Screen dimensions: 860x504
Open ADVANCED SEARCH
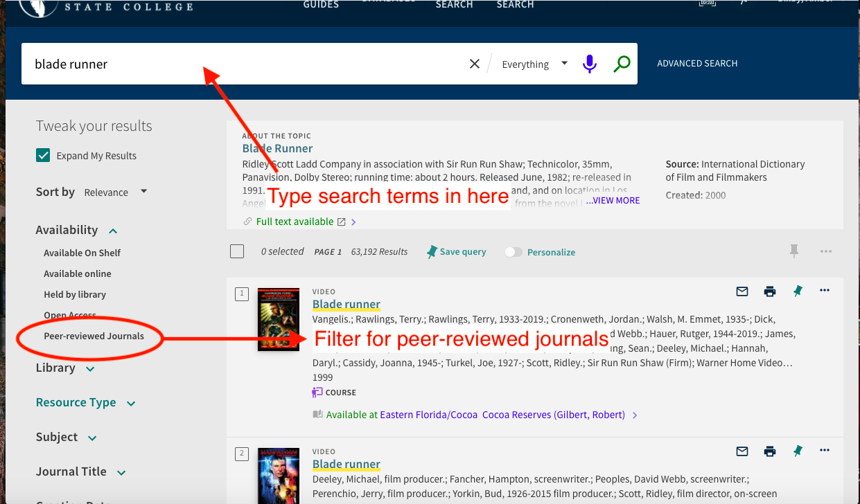pyautogui.click(x=697, y=63)
